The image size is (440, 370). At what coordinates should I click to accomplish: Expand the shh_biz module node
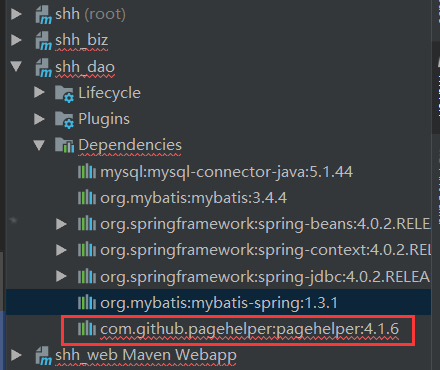(16, 40)
